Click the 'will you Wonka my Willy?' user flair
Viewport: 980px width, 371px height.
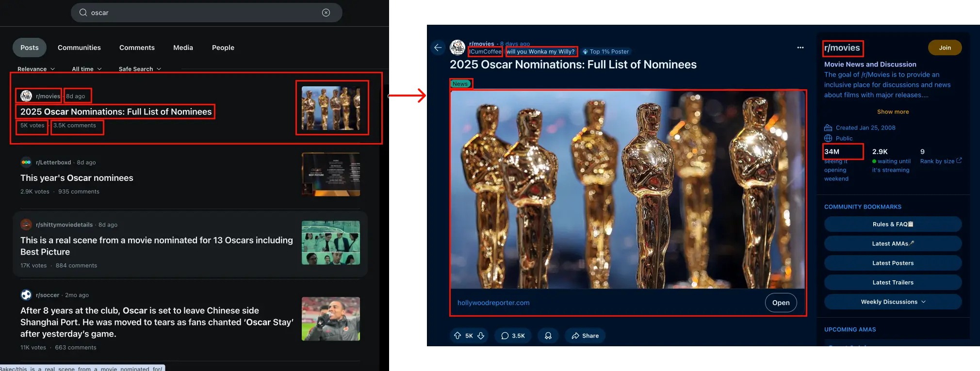pos(540,51)
